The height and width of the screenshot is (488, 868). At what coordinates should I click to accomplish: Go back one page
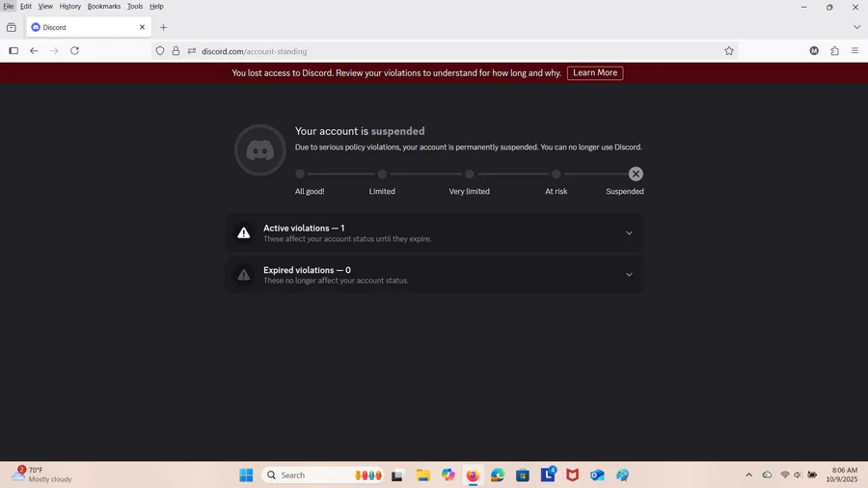(34, 51)
